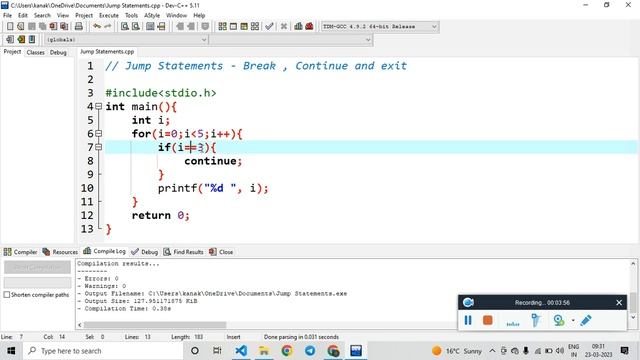Image resolution: width=640 pixels, height=360 pixels.
Task: Open the Compiler tab in bottom panel
Action: [20, 252]
